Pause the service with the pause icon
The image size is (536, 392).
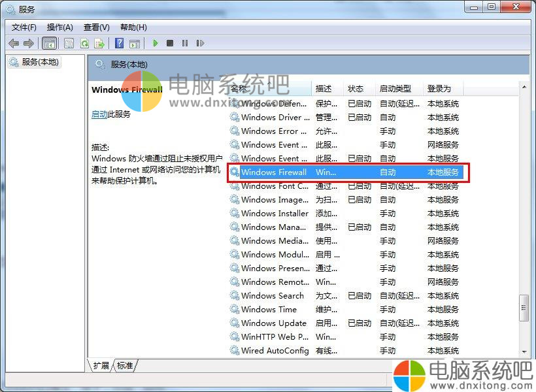tap(185, 43)
